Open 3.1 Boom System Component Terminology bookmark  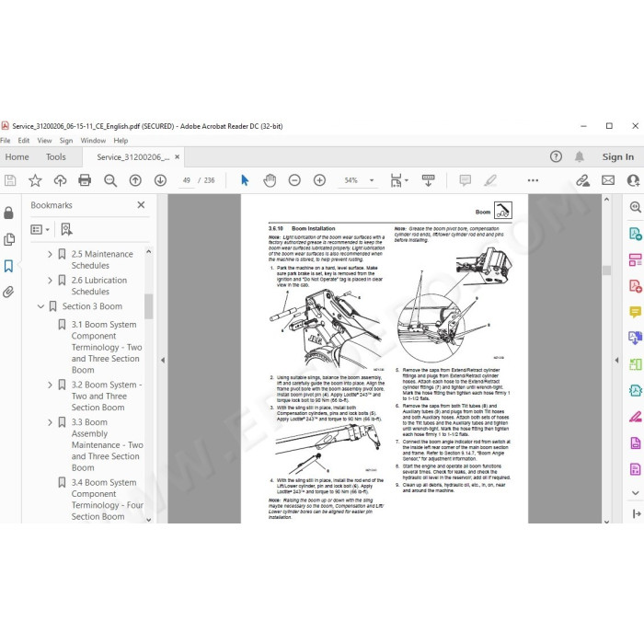(107, 347)
